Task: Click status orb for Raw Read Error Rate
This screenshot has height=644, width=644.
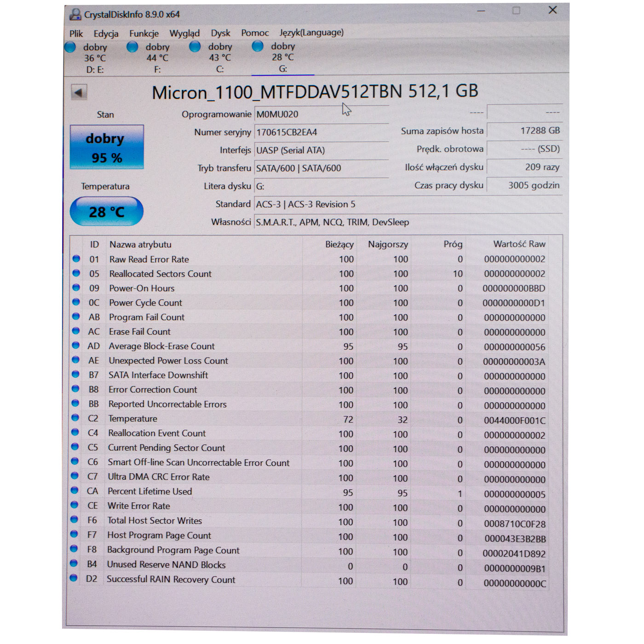Action: point(76,259)
